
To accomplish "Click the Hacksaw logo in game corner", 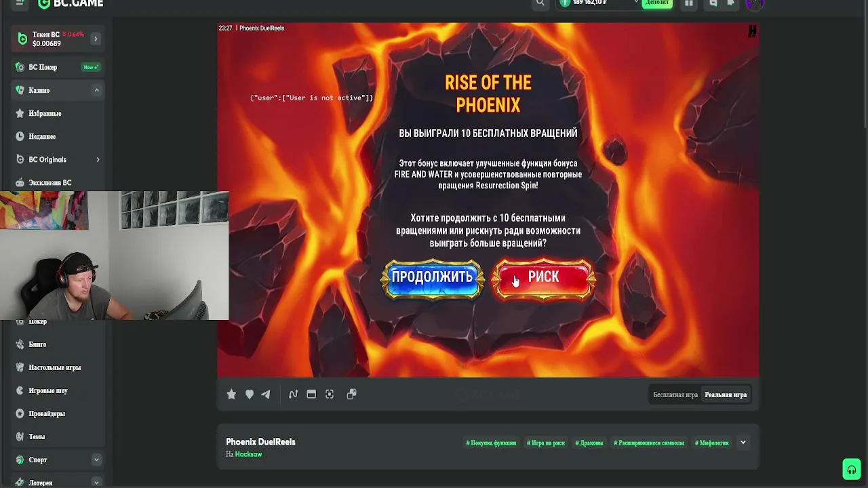I will [x=752, y=31].
